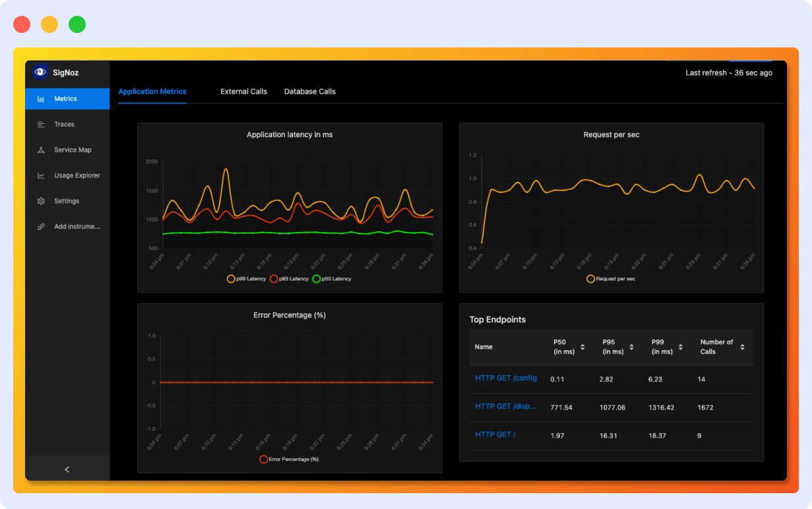Switch to the External Calls tab

coord(243,92)
